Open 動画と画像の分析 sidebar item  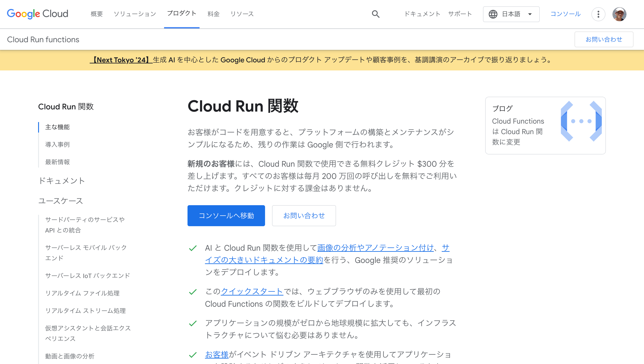coord(70,356)
